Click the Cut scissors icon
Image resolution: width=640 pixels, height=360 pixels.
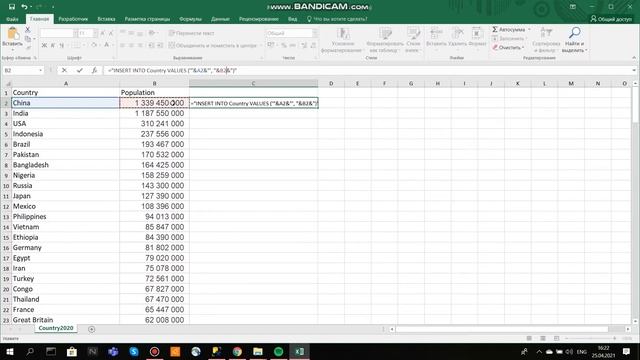[x=28, y=30]
